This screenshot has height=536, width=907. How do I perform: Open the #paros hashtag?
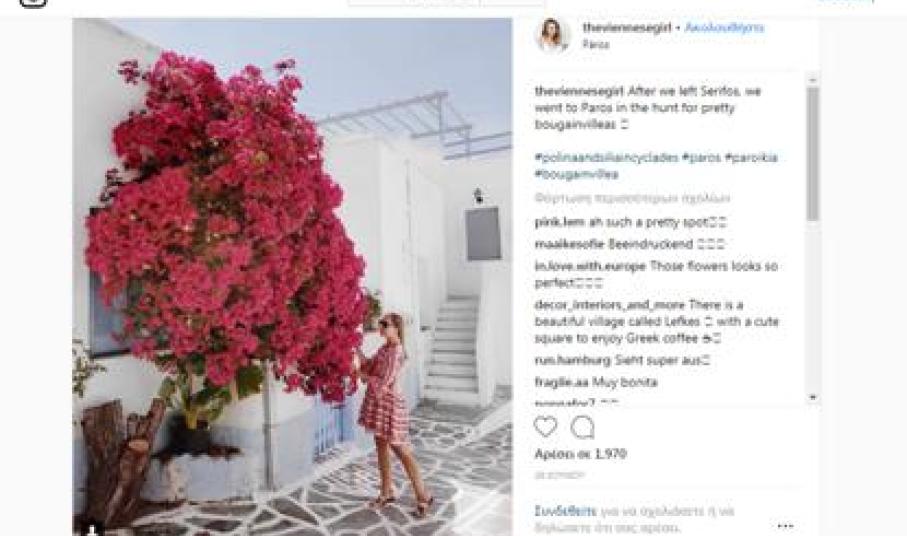tap(702, 157)
